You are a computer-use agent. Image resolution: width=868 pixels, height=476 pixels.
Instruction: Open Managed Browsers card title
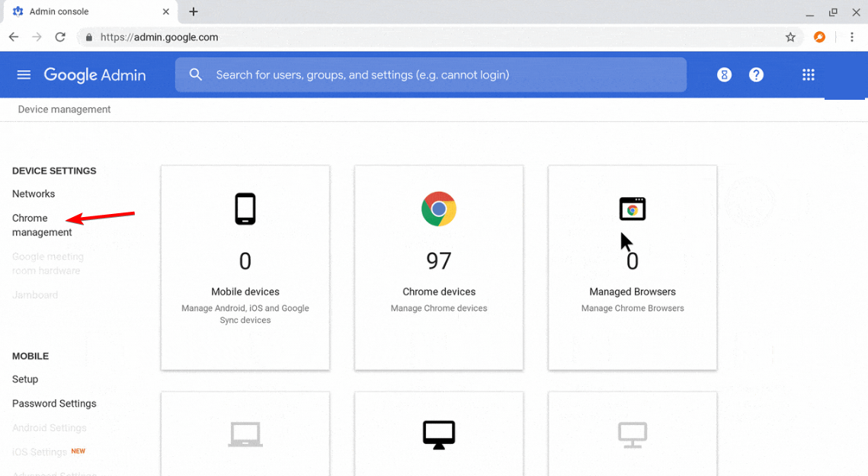633,292
